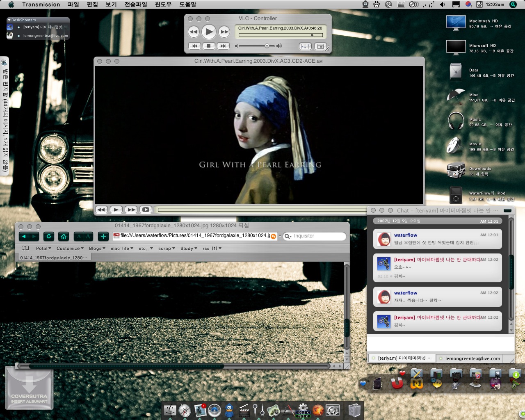
Task: Click the browser forward arrow button
Action: (34, 236)
